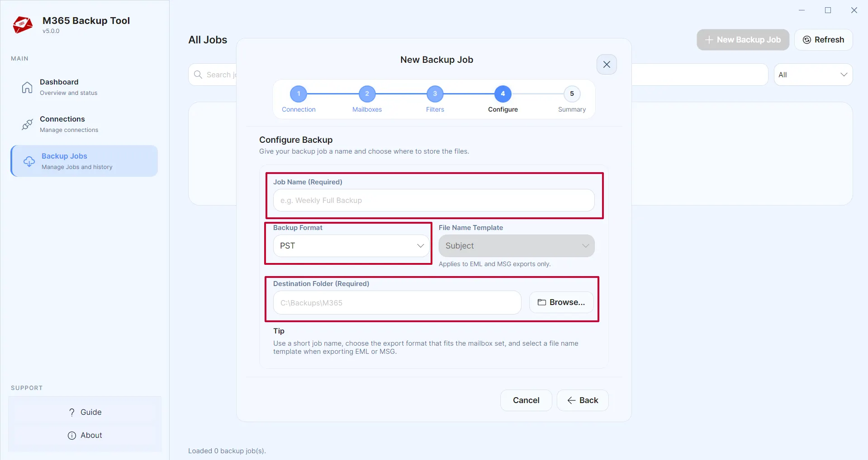Click the M365 Backup Tool logo icon
Viewport: 868px width, 460px height.
point(23,25)
